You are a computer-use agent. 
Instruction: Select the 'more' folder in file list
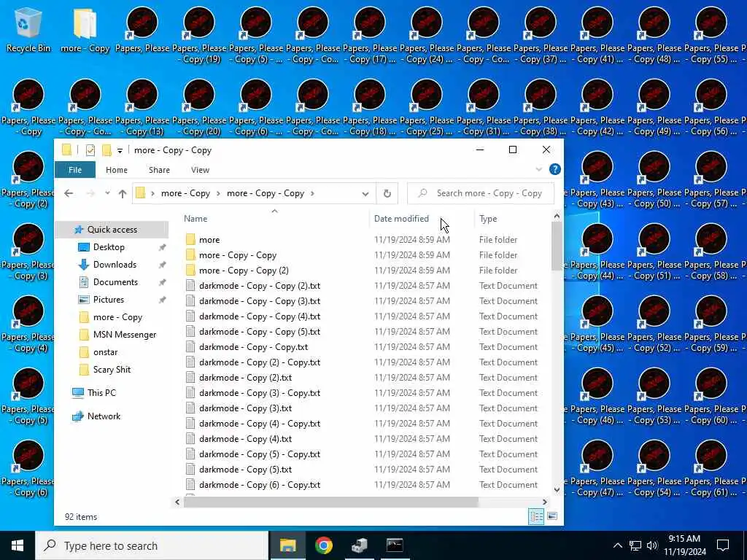pyautogui.click(x=209, y=239)
